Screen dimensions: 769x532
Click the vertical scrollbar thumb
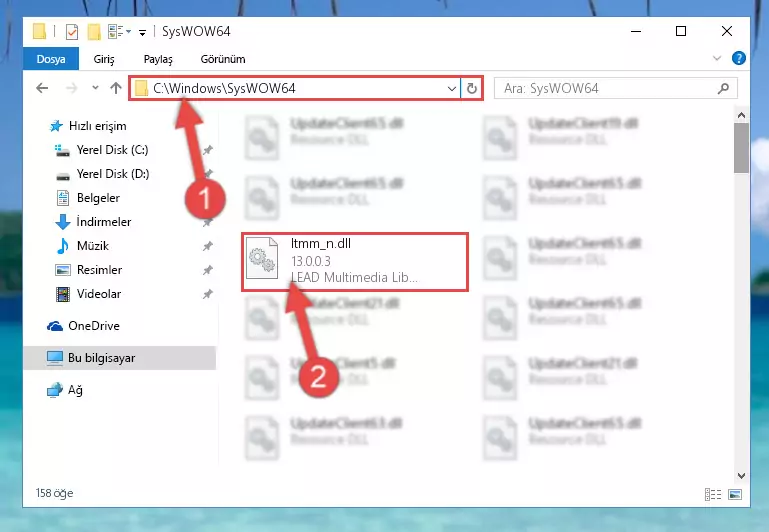click(741, 148)
